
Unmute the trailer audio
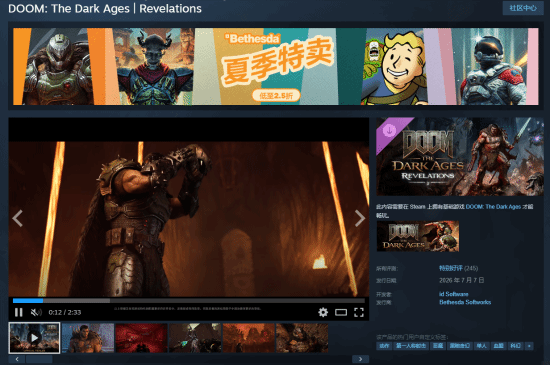coord(36,312)
